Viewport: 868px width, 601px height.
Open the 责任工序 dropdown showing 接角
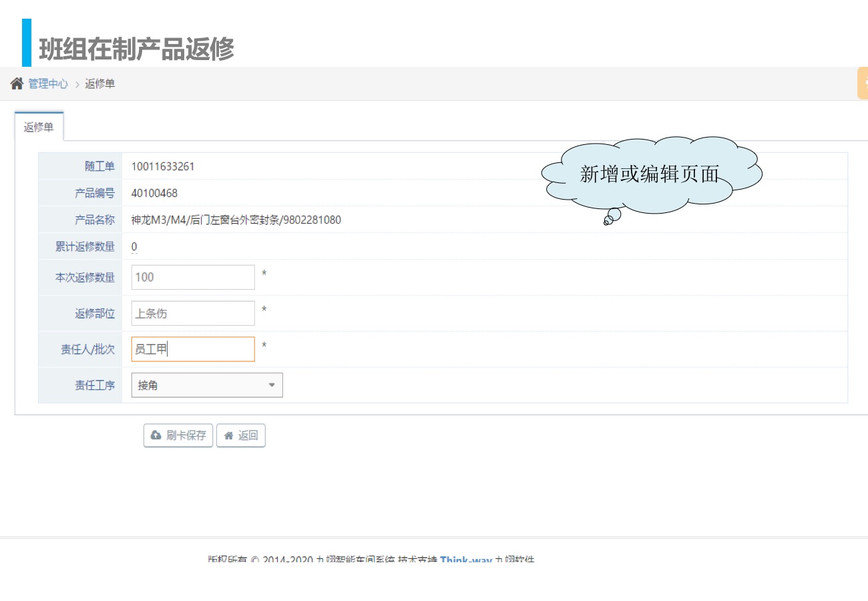point(206,385)
